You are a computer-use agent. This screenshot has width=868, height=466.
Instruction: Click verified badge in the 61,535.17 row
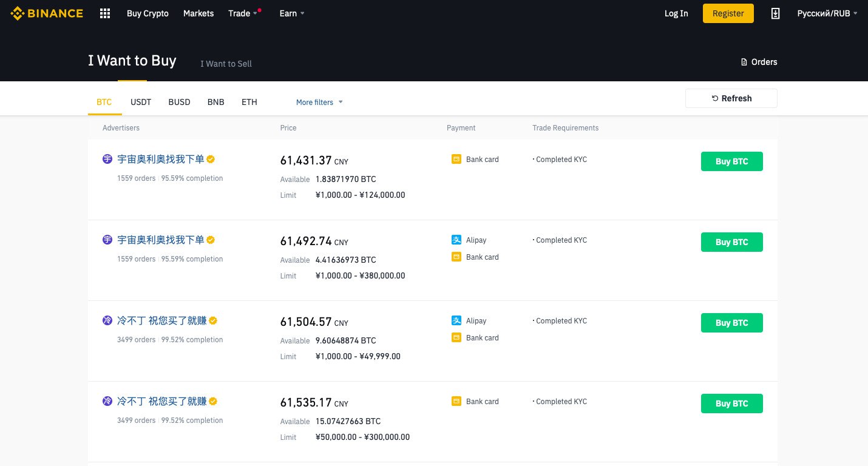[x=213, y=401]
